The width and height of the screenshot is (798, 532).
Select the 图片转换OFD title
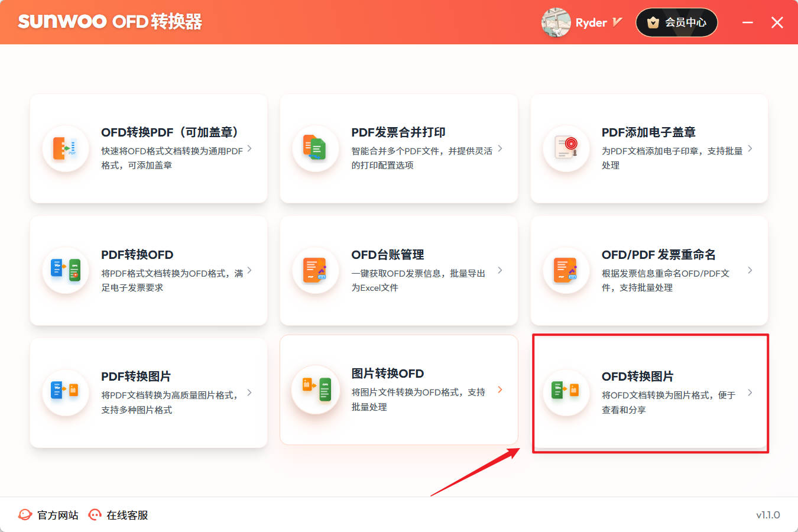click(388, 374)
